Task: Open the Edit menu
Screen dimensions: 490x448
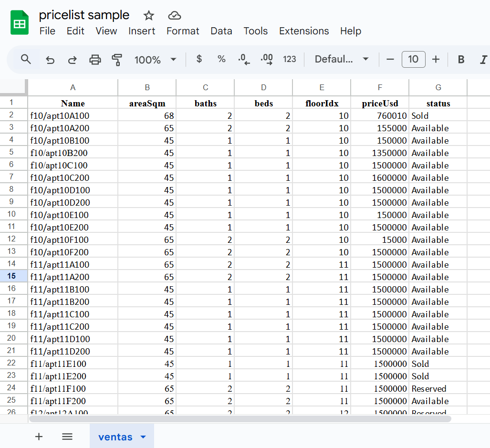Action: [75, 31]
